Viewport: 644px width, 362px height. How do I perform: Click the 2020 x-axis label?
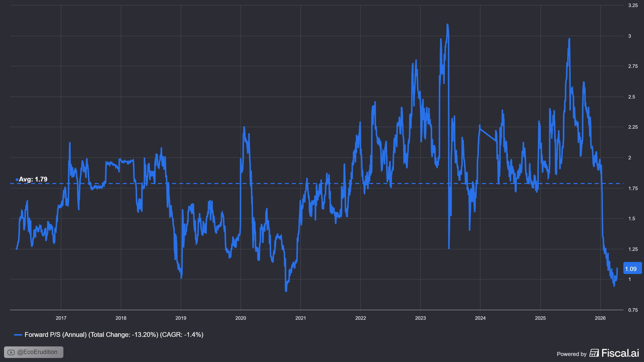coord(241,318)
